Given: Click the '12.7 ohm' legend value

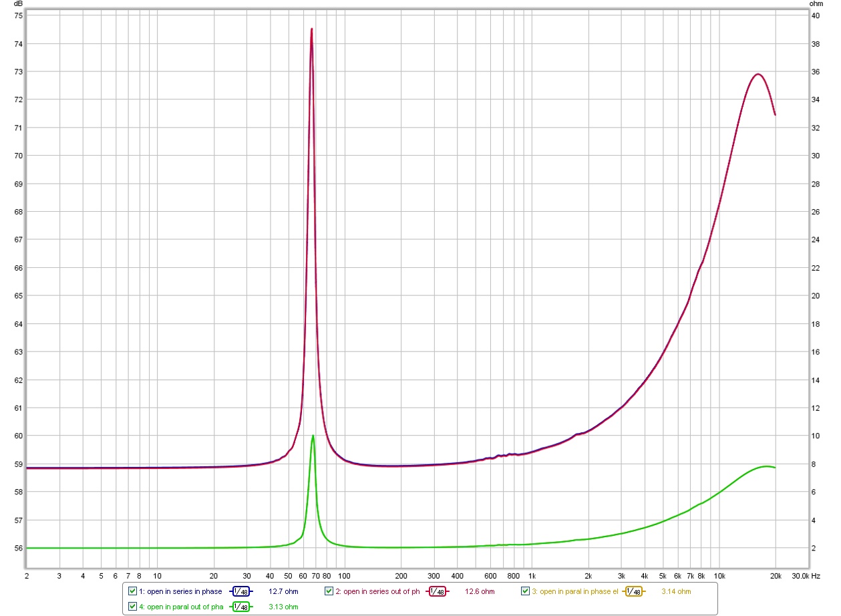Looking at the screenshot, I should coord(283,591).
